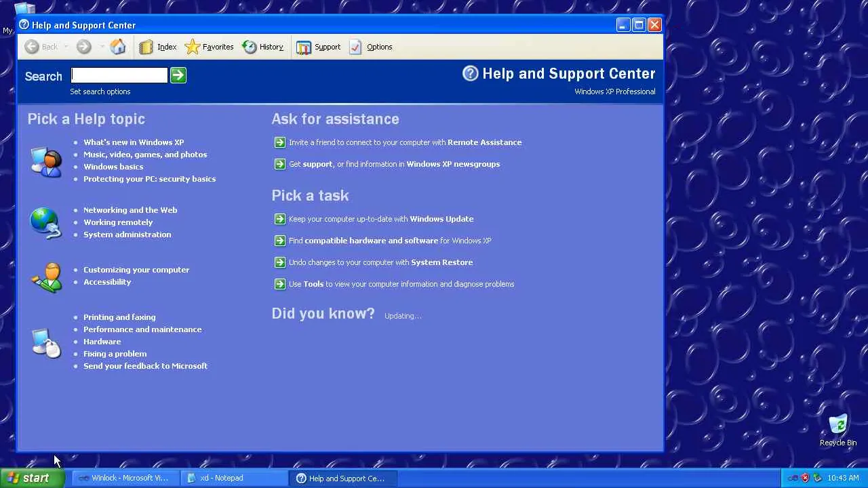The height and width of the screenshot is (488, 868).
Task: Click green arrow beside Get support
Action: click(279, 164)
